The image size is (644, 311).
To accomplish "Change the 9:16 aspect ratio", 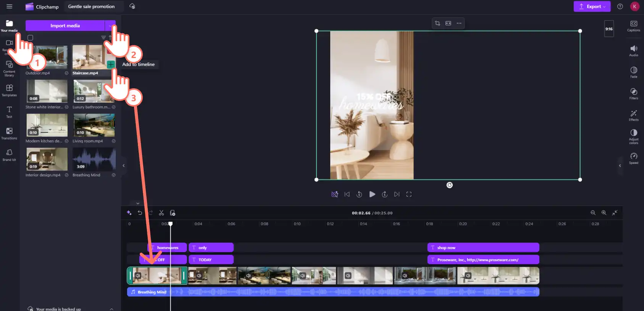I will click(x=609, y=29).
